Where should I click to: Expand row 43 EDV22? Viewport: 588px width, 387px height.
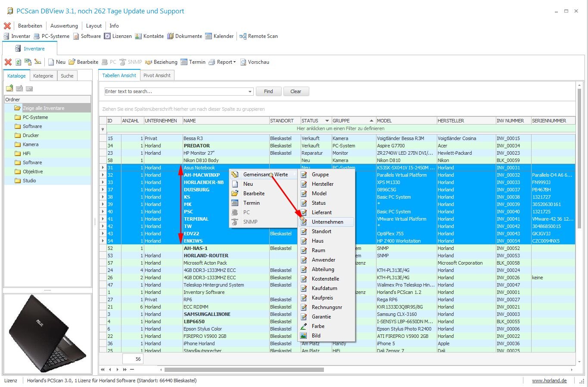[x=103, y=234]
